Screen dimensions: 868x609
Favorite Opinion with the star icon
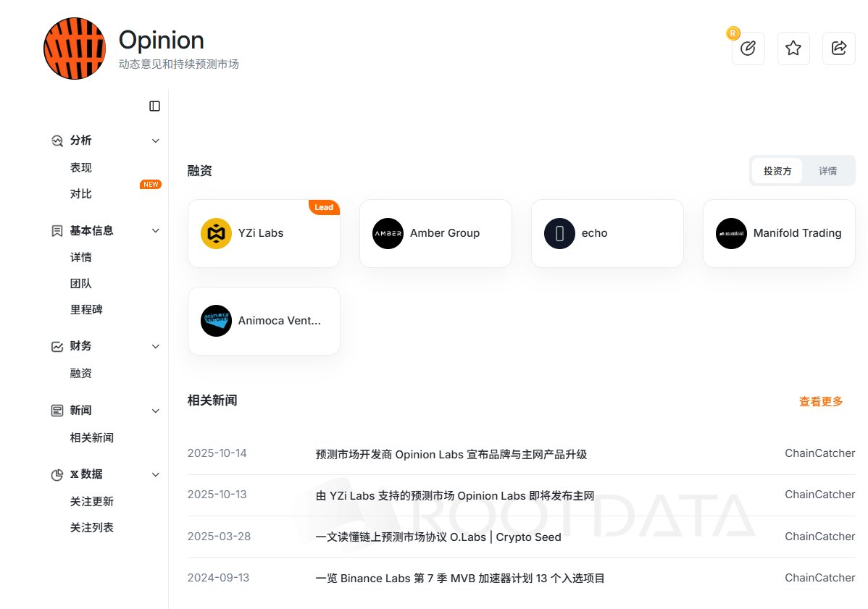[x=793, y=49]
